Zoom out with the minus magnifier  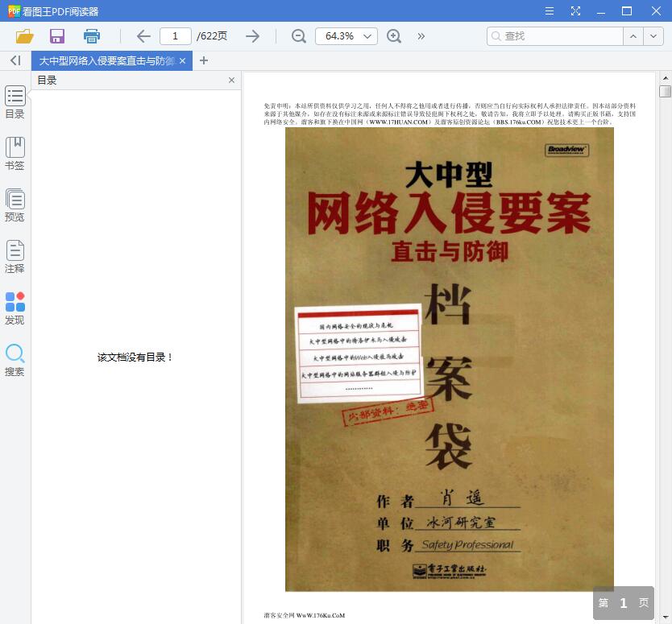click(298, 36)
